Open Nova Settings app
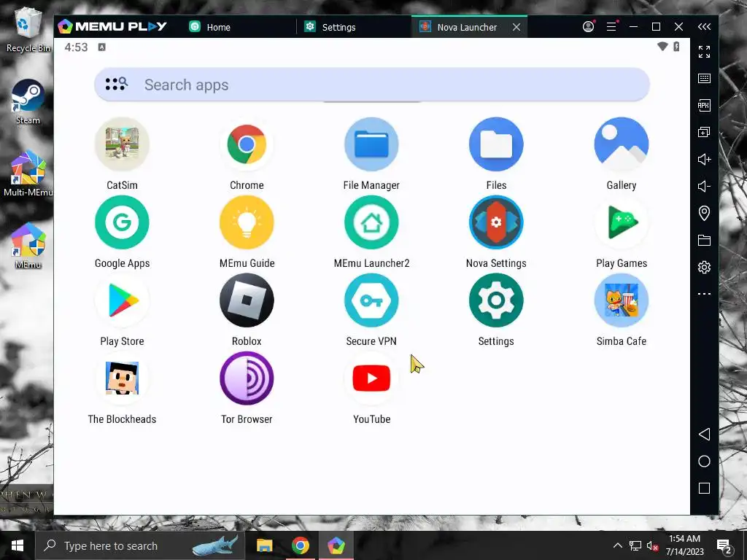This screenshot has width=747, height=560. (x=496, y=222)
